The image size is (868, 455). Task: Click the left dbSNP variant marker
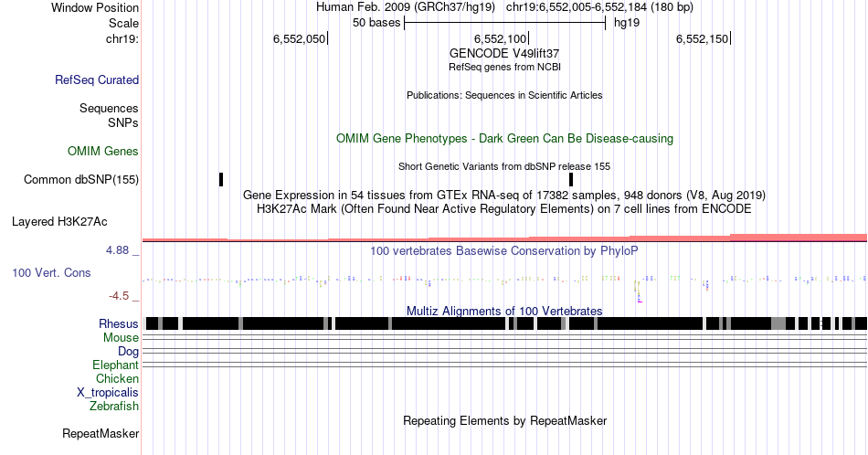[221, 179]
